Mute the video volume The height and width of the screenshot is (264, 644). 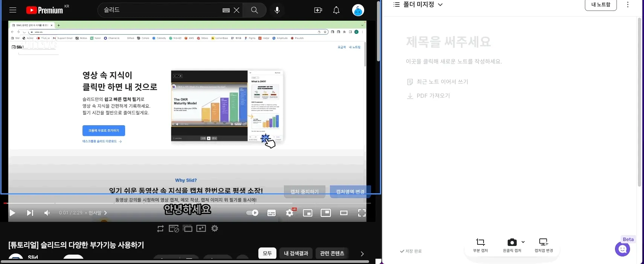[47, 213]
